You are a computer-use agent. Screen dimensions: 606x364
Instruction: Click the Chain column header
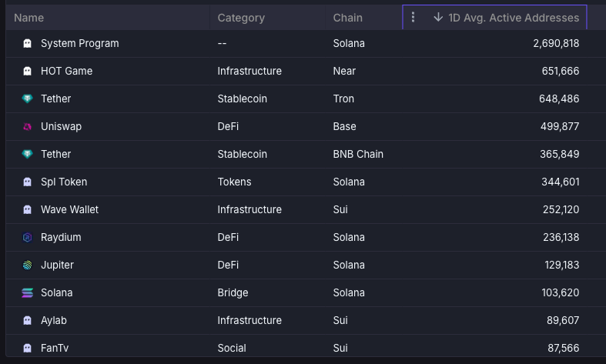pos(347,18)
